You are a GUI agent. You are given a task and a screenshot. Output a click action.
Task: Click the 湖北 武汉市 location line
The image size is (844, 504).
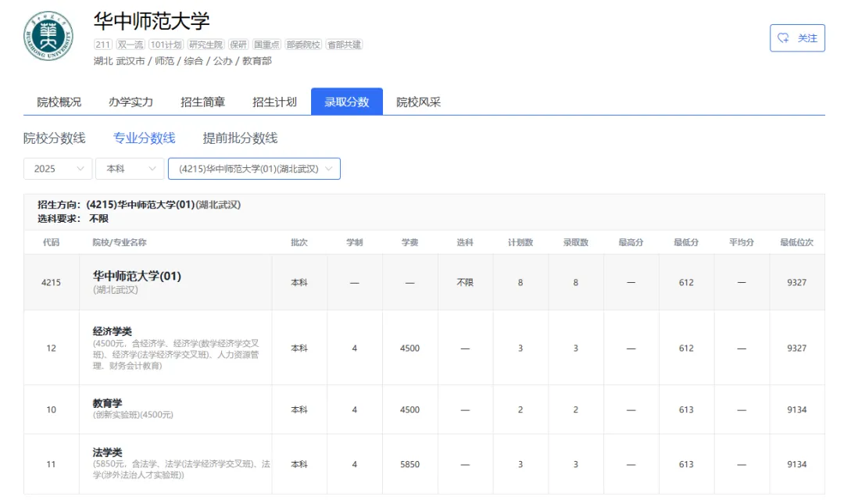[x=182, y=61]
